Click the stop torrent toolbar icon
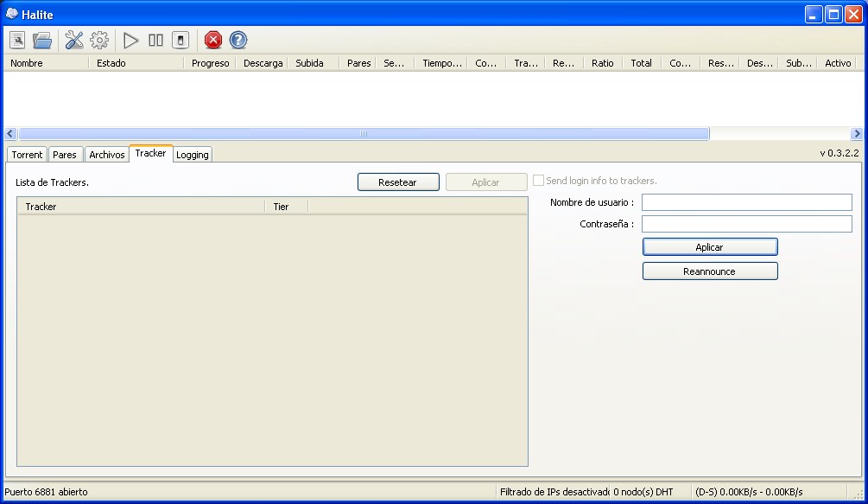 coord(181,40)
